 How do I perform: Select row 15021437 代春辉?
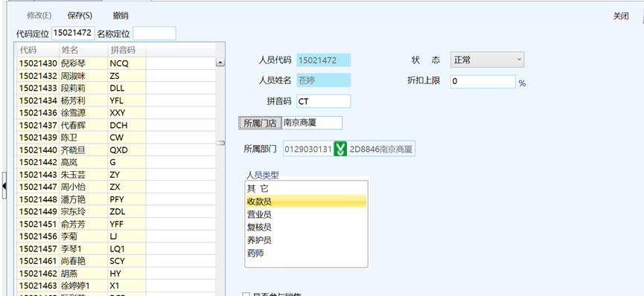point(116,125)
